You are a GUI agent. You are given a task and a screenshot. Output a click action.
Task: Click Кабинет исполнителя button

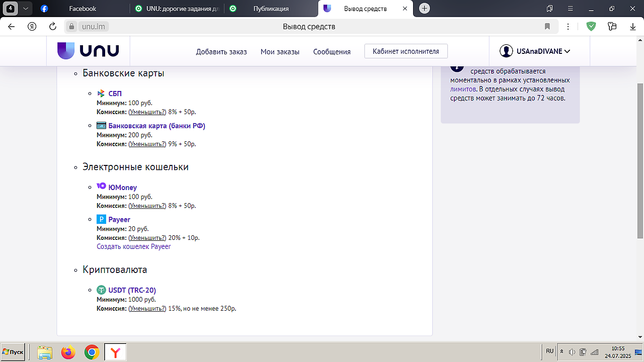point(406,51)
